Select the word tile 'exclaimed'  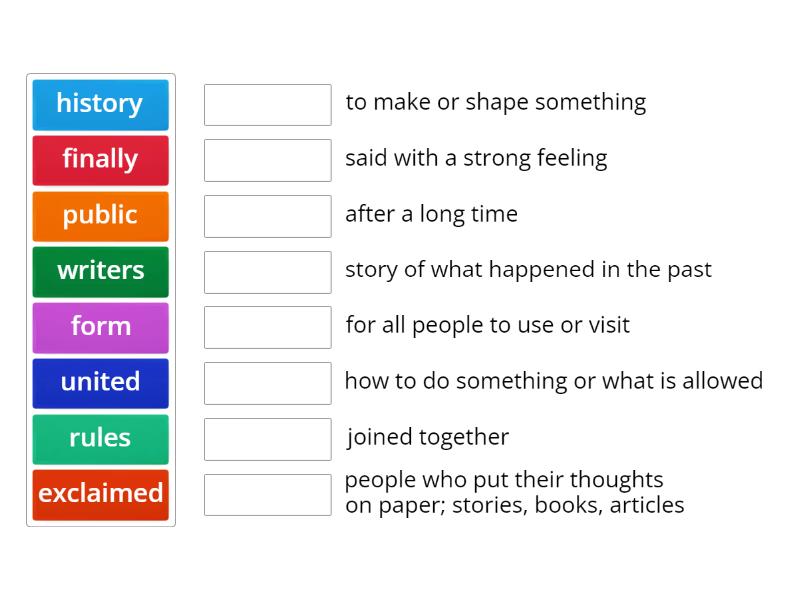pos(100,494)
